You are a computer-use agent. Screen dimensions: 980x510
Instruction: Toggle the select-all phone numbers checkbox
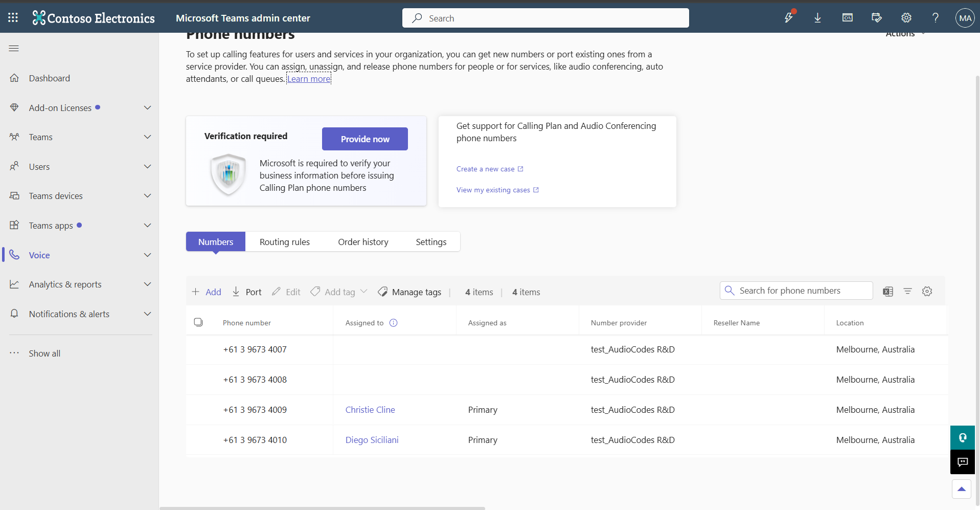point(198,322)
